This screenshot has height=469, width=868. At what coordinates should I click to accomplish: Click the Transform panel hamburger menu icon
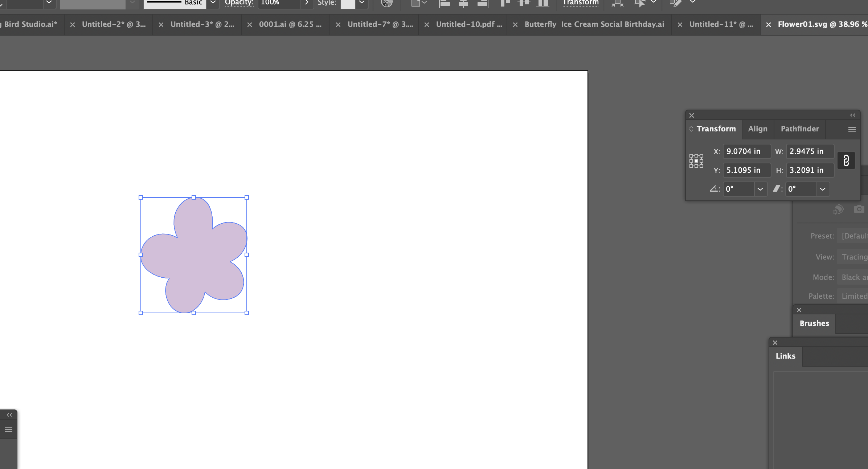click(852, 129)
